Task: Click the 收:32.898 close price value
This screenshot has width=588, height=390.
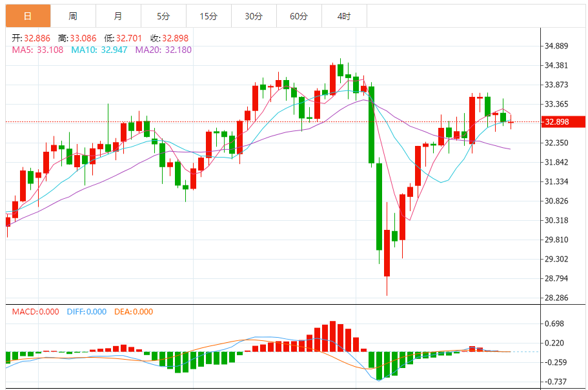Action: coord(170,38)
